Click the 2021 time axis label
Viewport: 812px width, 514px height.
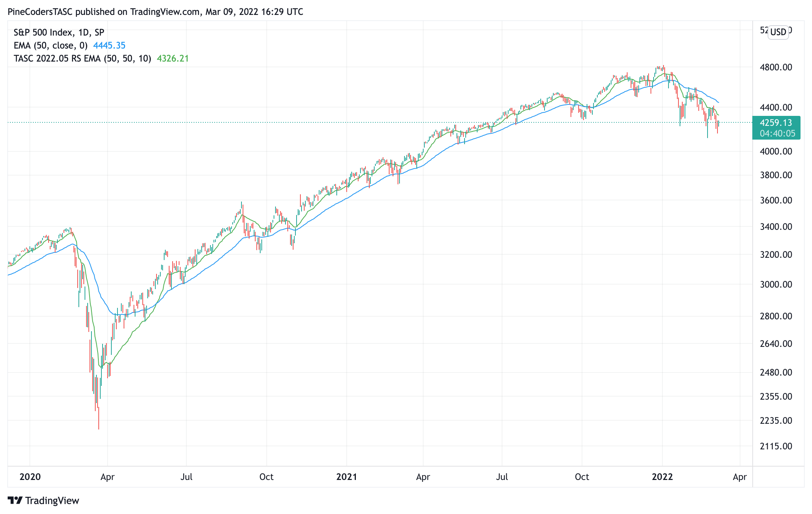click(x=346, y=477)
